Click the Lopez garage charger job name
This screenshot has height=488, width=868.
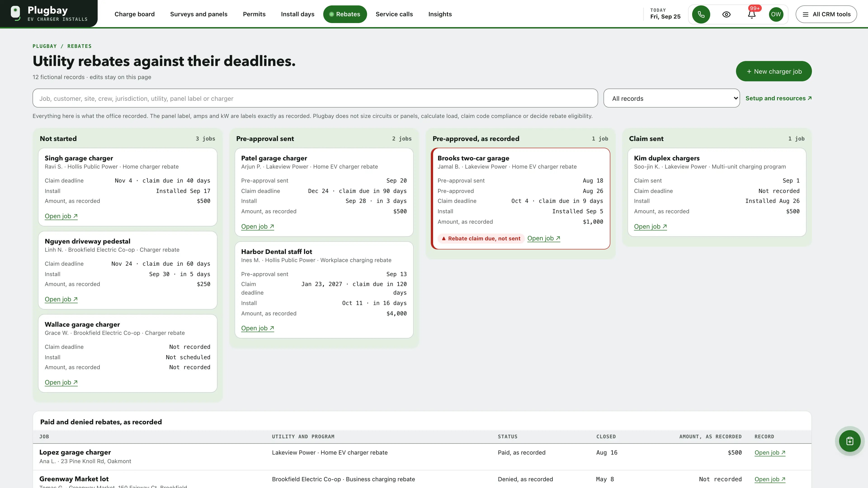(x=75, y=452)
